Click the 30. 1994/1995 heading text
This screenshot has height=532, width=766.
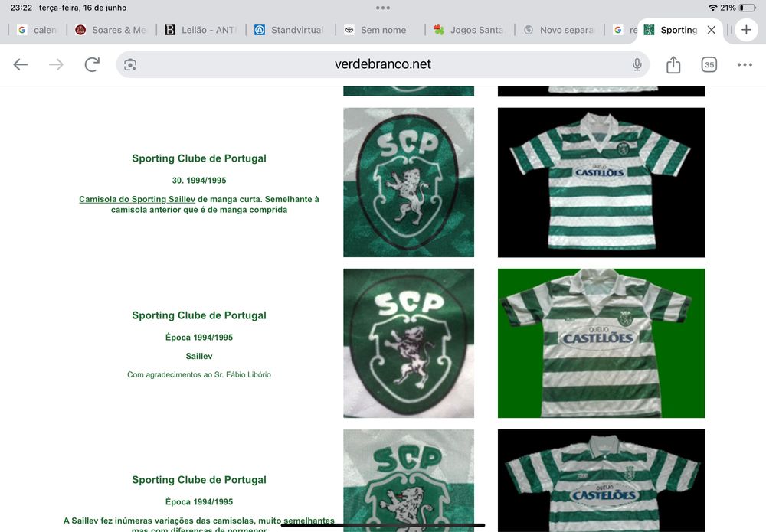[x=199, y=180]
